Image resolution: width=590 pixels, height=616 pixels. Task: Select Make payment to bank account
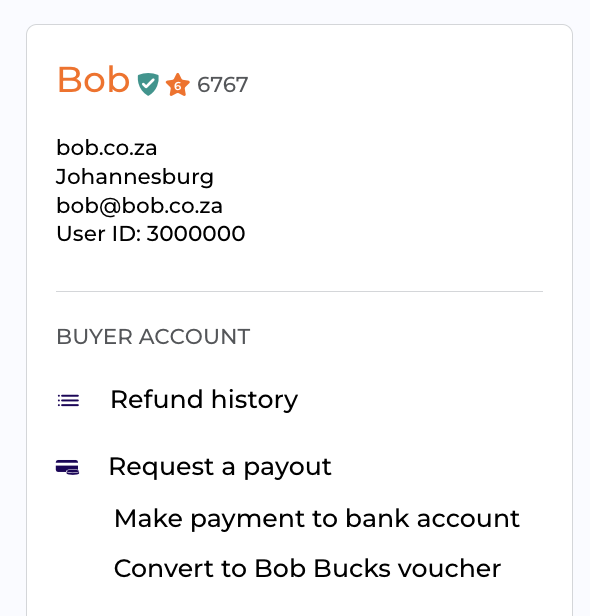tap(317, 519)
